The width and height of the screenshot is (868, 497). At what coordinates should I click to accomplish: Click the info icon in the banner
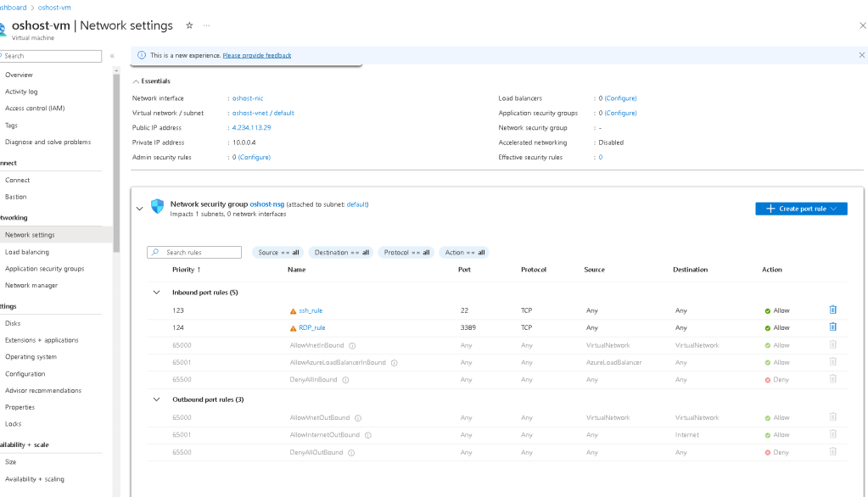[x=142, y=55]
